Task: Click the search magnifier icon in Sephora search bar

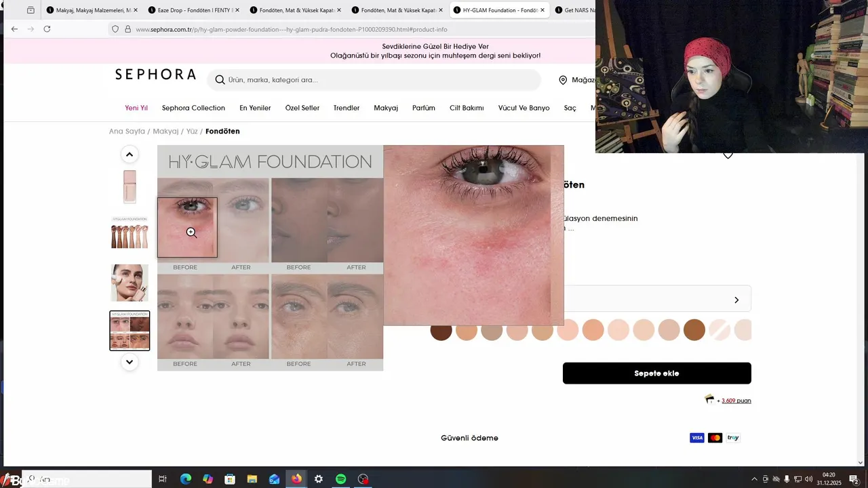Action: coord(220,80)
